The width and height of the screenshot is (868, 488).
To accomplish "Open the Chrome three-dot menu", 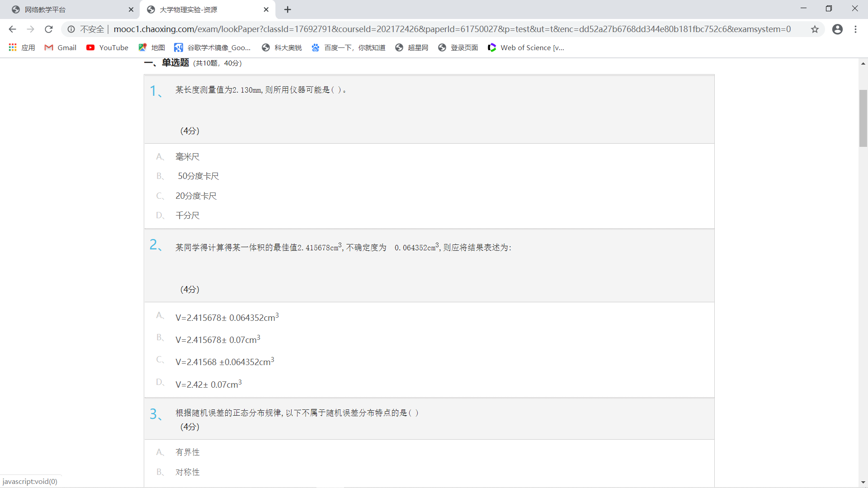I will [855, 29].
